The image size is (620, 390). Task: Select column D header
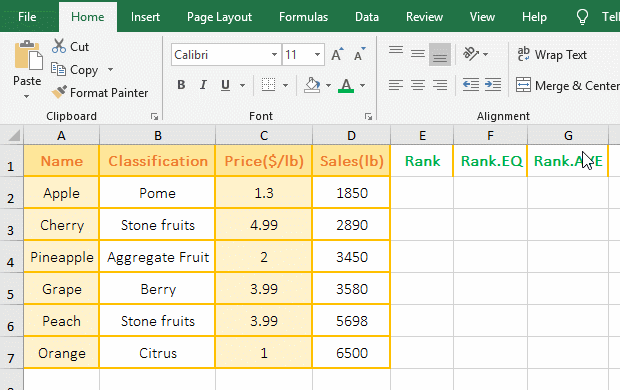tap(351, 136)
